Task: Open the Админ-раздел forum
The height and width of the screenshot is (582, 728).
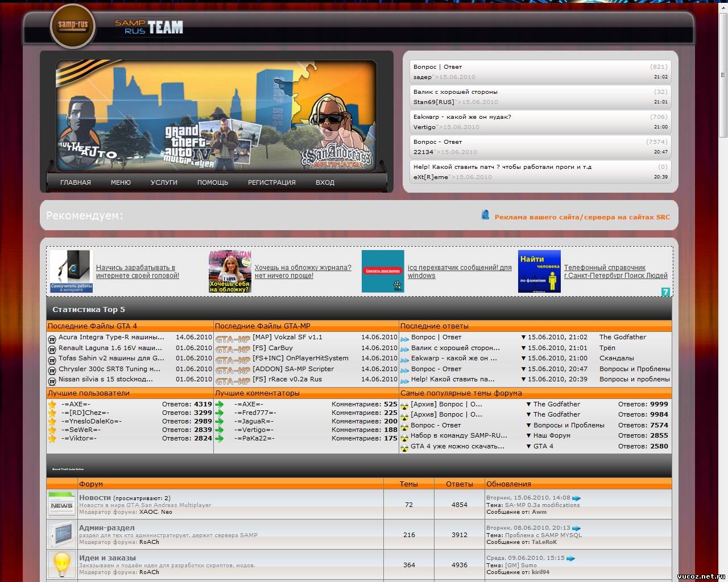Action: (x=107, y=527)
